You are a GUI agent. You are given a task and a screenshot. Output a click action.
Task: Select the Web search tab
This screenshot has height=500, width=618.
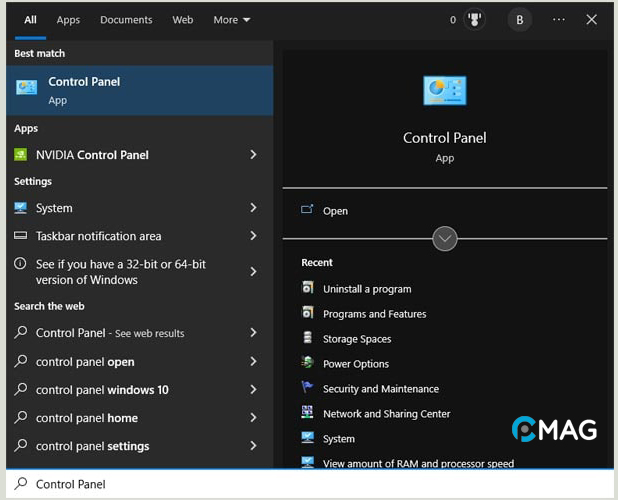pyautogui.click(x=183, y=20)
